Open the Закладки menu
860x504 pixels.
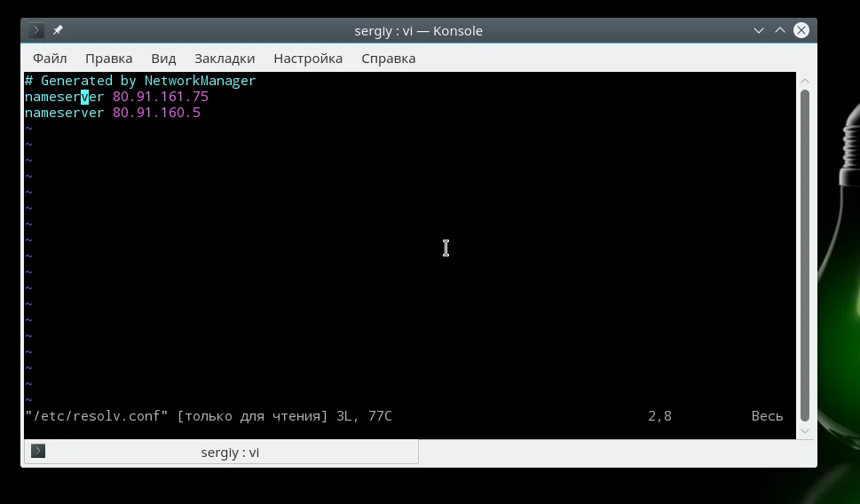coord(225,59)
